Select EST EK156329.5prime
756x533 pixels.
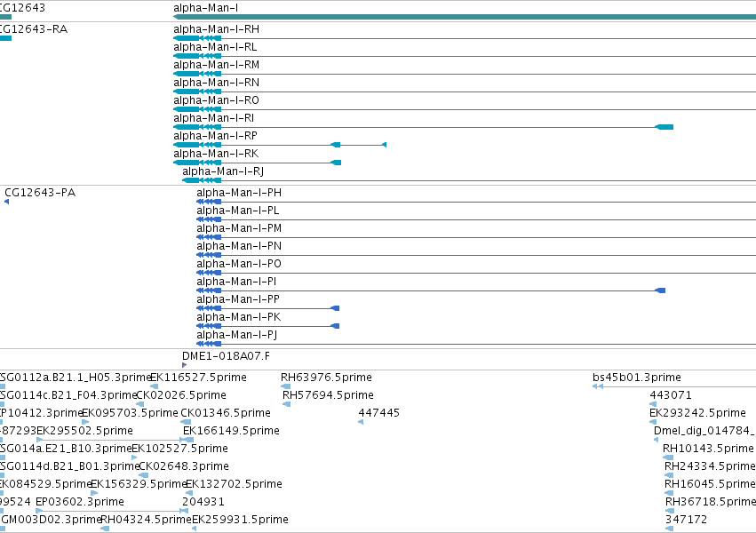pos(139,485)
